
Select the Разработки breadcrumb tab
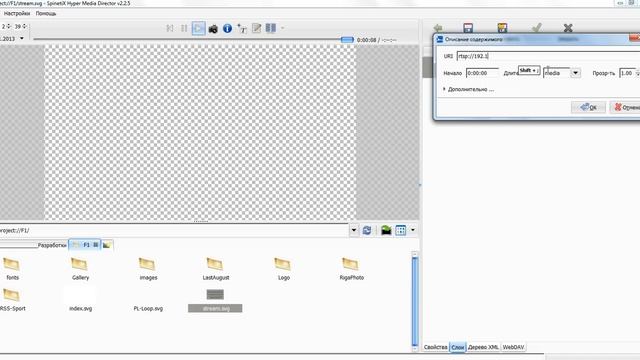click(52, 245)
